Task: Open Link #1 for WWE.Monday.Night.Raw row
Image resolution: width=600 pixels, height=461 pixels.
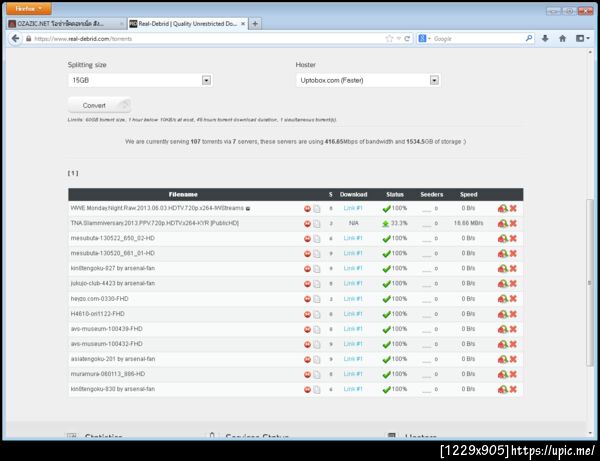Action: pos(353,208)
